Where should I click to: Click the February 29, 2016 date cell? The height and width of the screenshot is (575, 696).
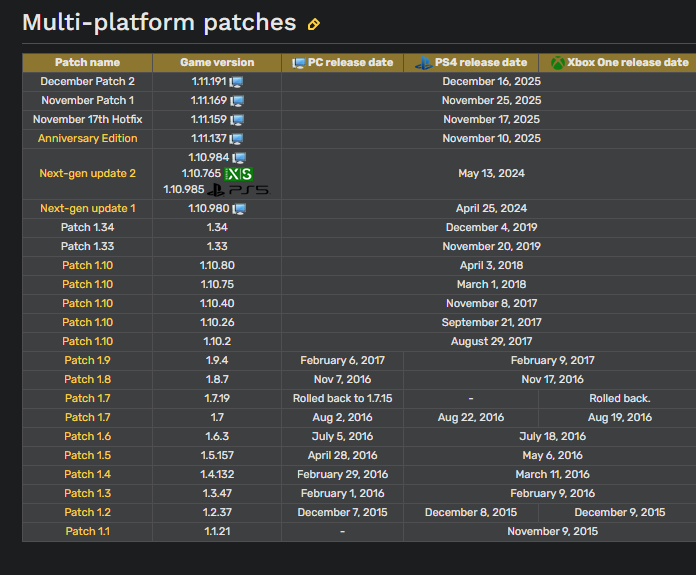342,475
